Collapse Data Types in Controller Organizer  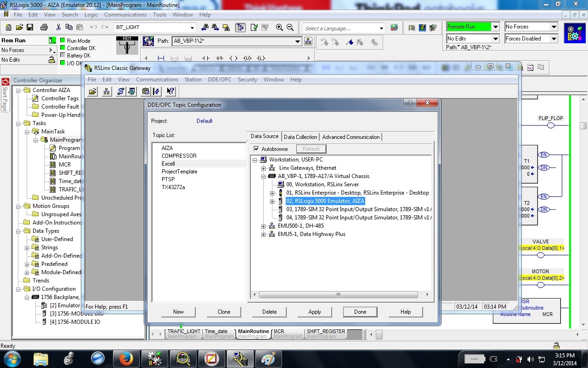pos(18,231)
